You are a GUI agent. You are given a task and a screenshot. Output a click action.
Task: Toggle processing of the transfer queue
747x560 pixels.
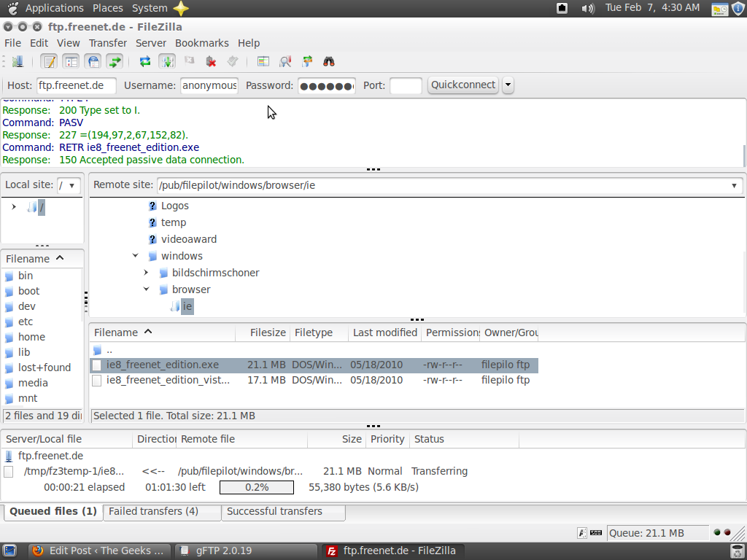coord(167,61)
